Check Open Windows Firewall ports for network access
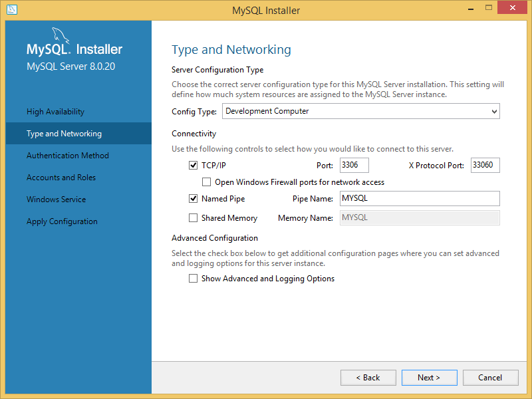 (206, 182)
